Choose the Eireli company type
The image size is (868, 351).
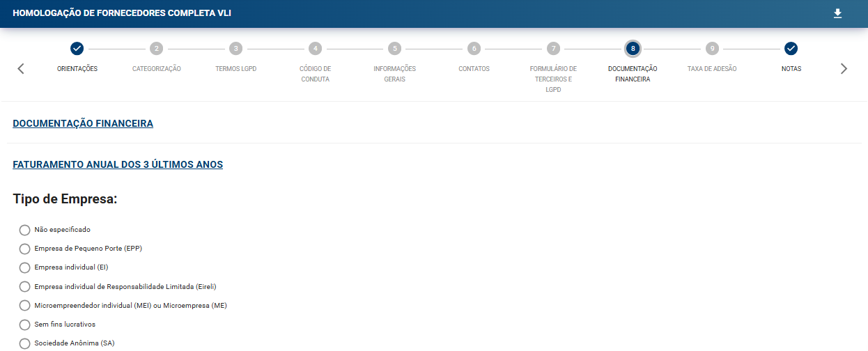[x=25, y=286]
